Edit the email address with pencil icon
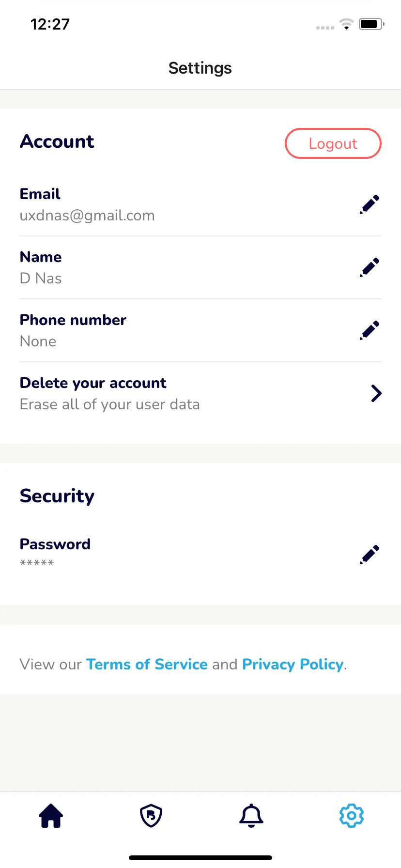Image resolution: width=401 pixels, height=868 pixels. coord(370,204)
